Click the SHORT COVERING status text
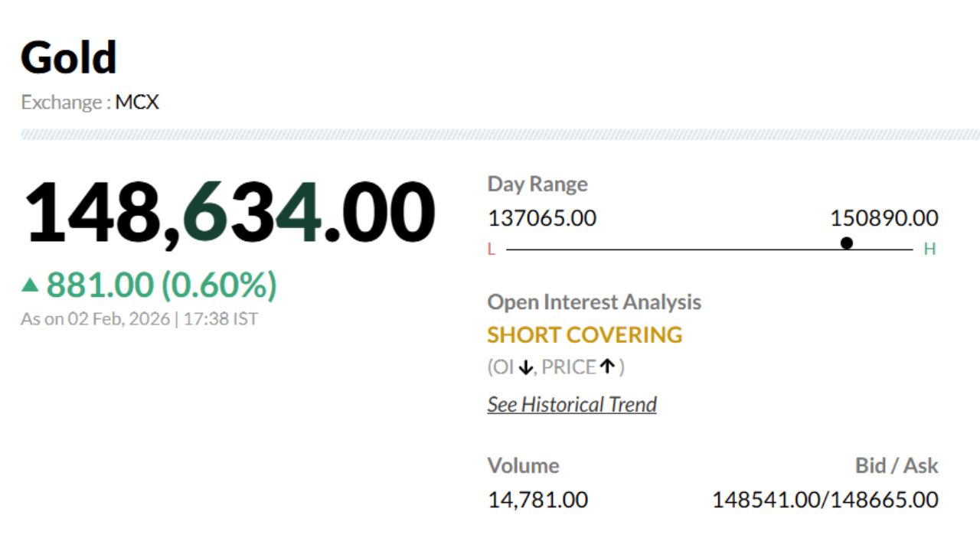The height and width of the screenshot is (551, 980). click(584, 334)
